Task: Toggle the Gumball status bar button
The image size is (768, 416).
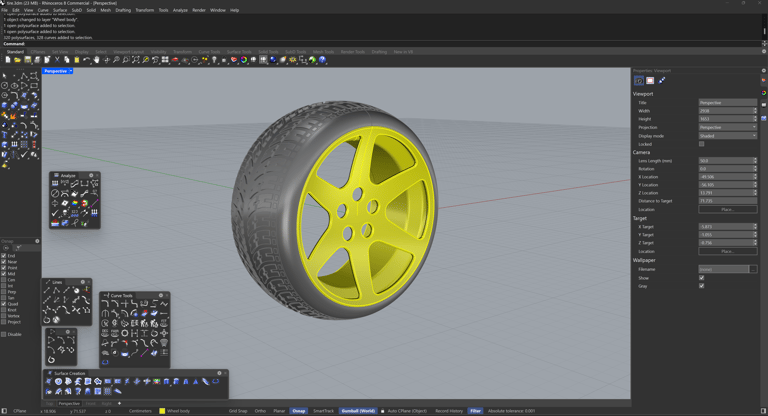Action: pyautogui.click(x=357, y=411)
